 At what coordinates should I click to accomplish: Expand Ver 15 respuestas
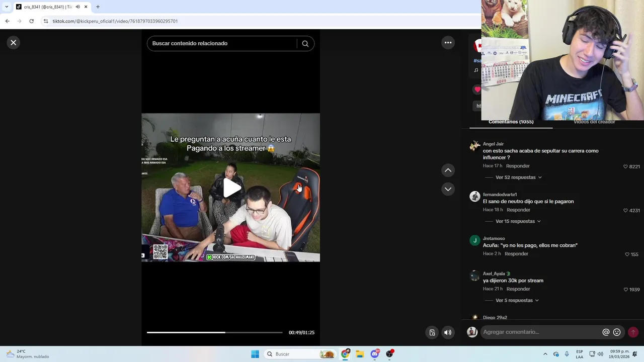point(518,221)
